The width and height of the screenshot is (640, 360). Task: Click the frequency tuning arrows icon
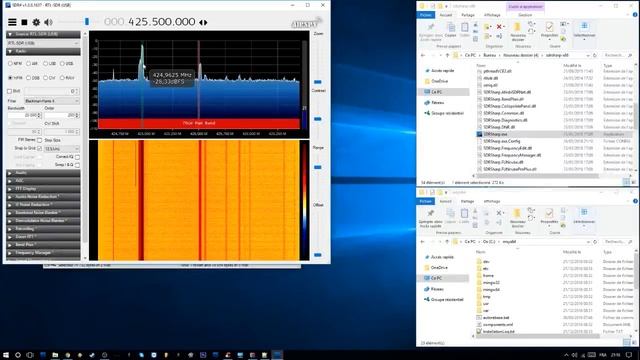click(x=203, y=22)
